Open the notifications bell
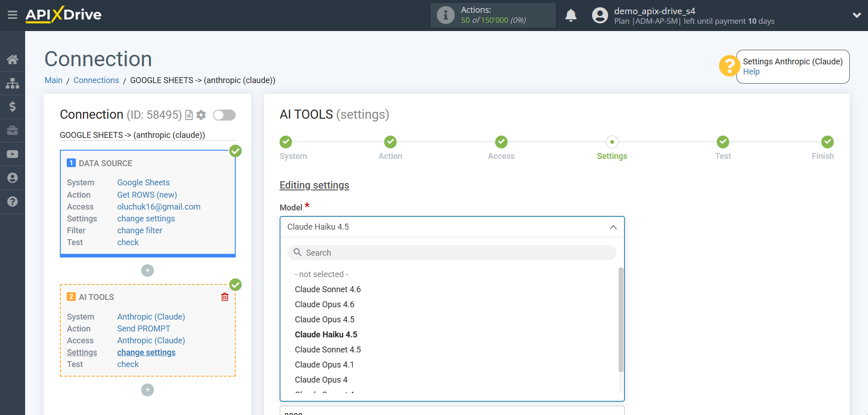The image size is (868, 415). click(x=571, y=15)
